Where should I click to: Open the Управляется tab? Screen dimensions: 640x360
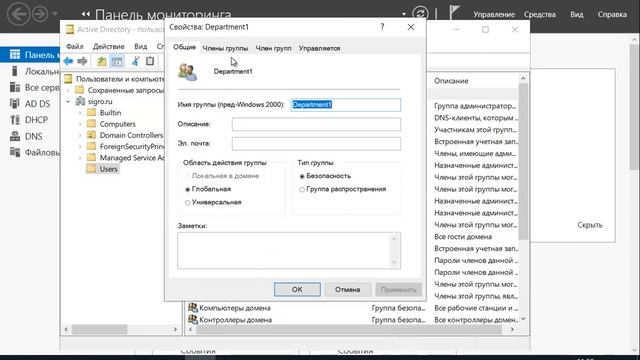(x=319, y=48)
